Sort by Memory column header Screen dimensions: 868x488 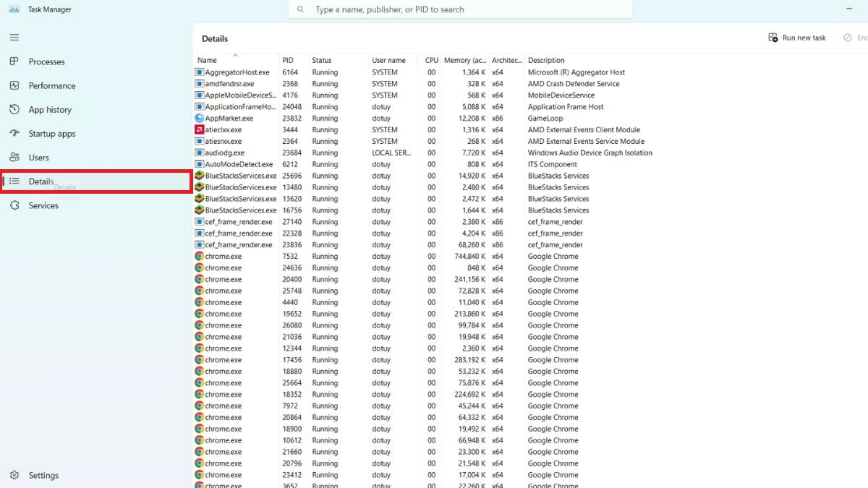point(464,61)
